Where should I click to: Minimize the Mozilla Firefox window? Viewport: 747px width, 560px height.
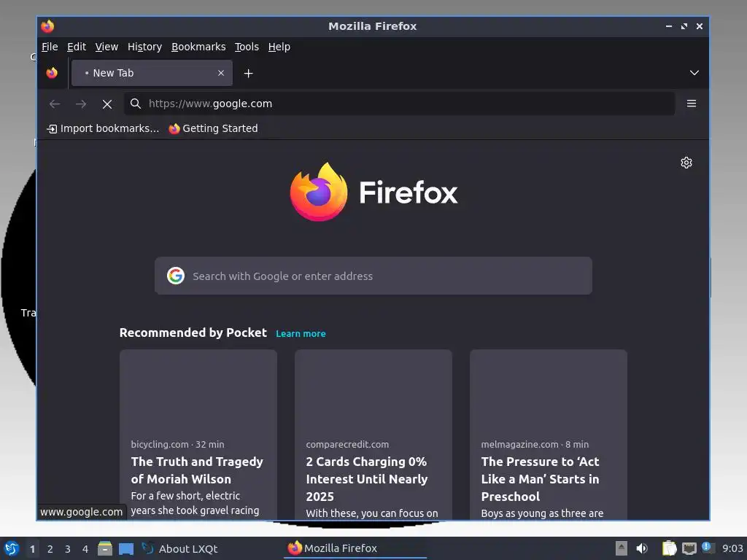pos(669,26)
